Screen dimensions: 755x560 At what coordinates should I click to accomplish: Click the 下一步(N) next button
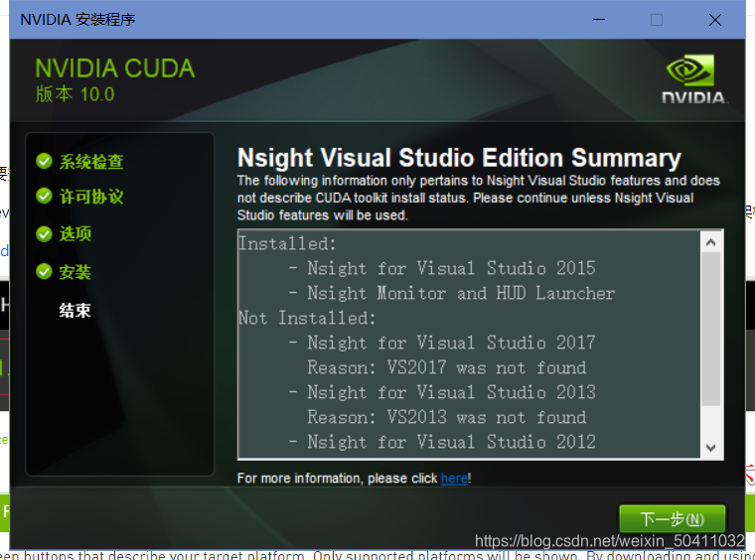673,518
